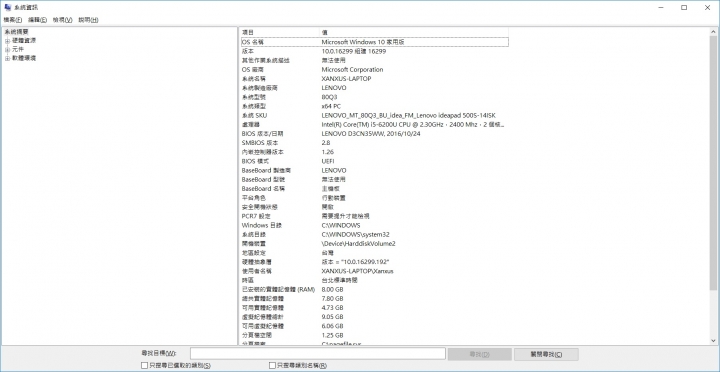Select the 80Q3 system model value
720x372 pixels.
pos(329,97)
